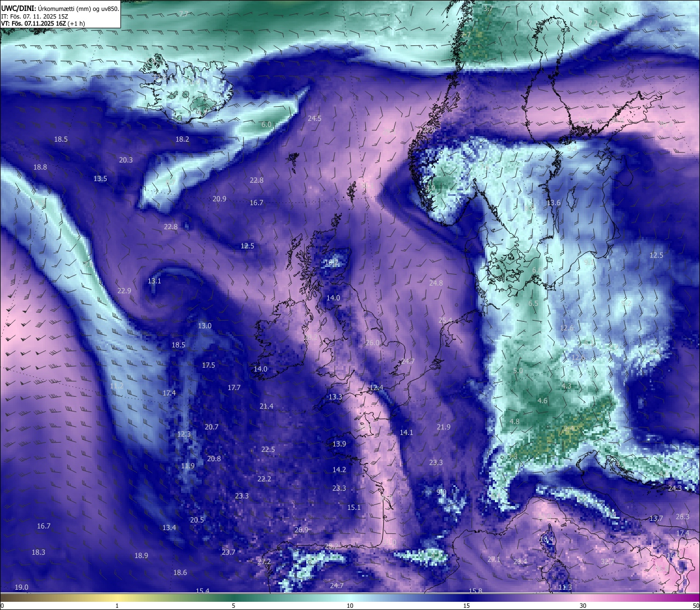
Task: Click the 13.1 value at the low's center
Action: pos(154,281)
